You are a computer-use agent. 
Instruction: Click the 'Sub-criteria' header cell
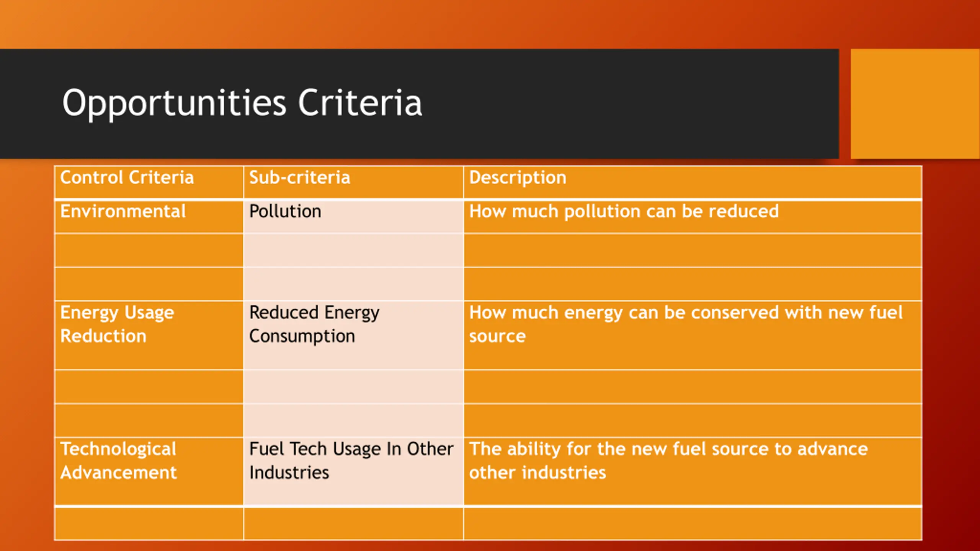tap(353, 183)
